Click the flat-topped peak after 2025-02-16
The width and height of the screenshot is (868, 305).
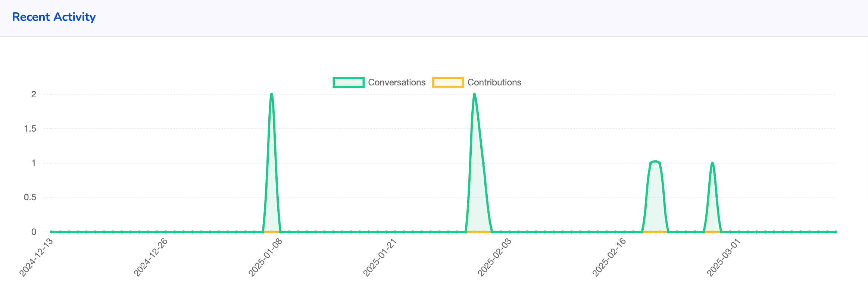(655, 162)
